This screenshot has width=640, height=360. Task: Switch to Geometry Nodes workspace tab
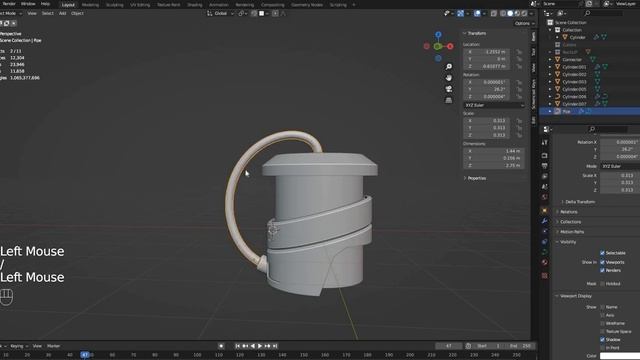tap(307, 5)
